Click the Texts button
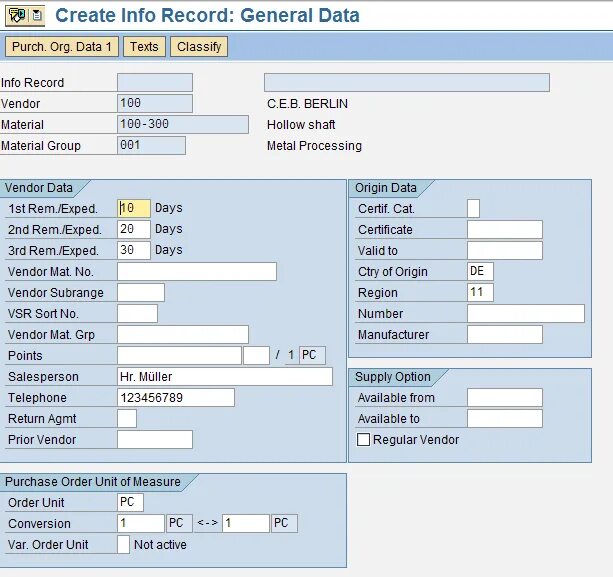This screenshot has width=613, height=577. tap(144, 47)
